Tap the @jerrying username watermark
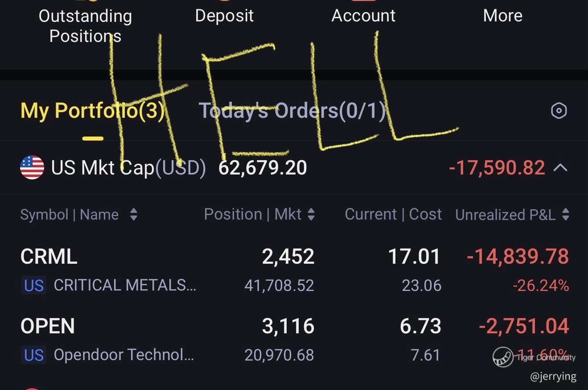The image size is (588, 390). click(553, 377)
